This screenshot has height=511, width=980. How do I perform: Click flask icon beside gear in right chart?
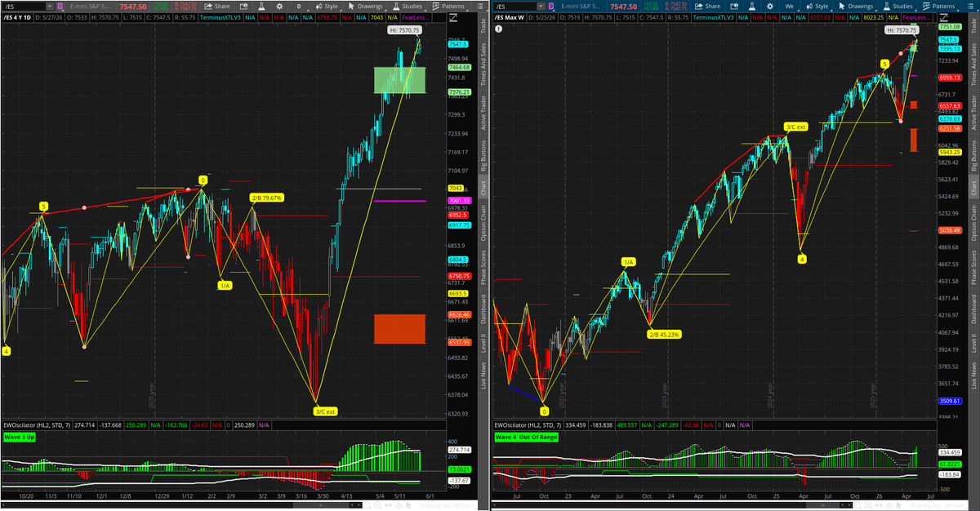[x=751, y=7]
